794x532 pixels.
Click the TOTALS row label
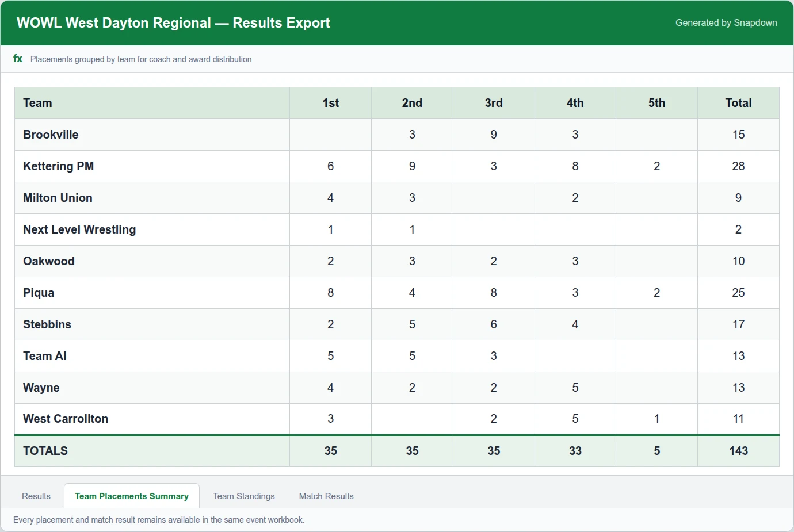pyautogui.click(x=152, y=451)
